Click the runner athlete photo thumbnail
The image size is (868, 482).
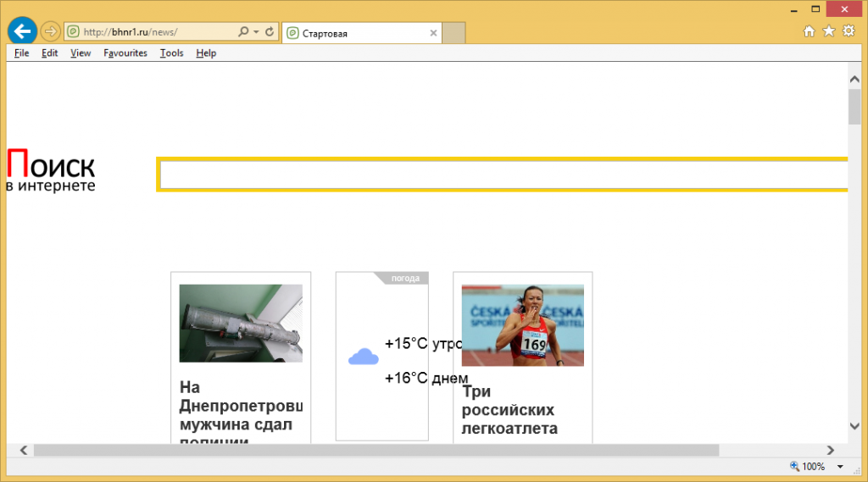pos(522,325)
